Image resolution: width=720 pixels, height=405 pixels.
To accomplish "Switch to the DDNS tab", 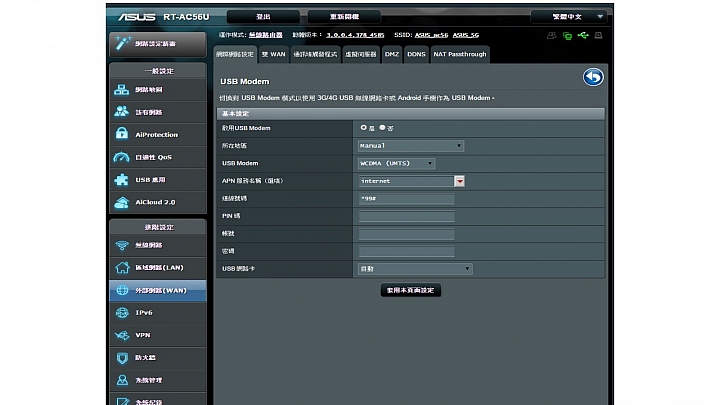I will (416, 54).
